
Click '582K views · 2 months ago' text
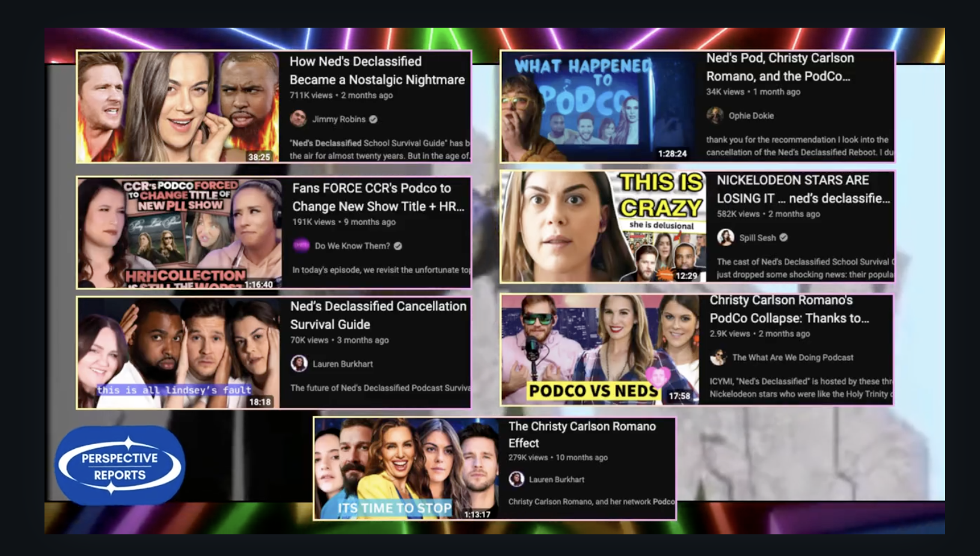tap(768, 214)
